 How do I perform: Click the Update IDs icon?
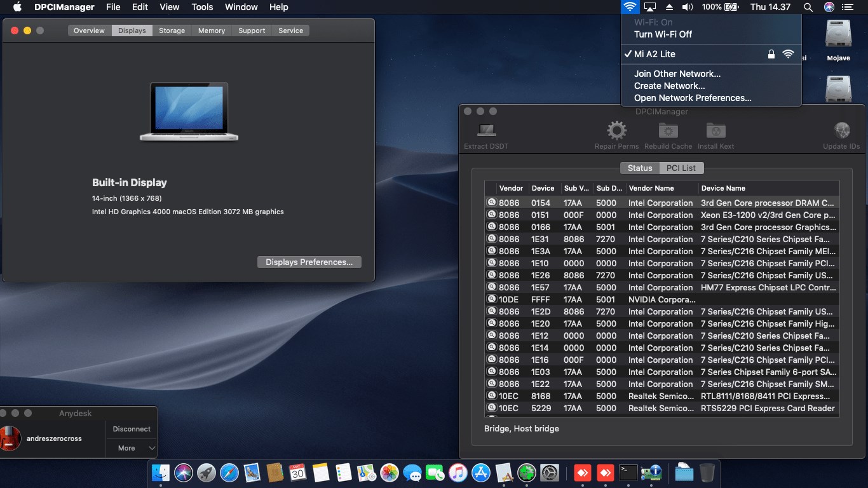coord(841,131)
